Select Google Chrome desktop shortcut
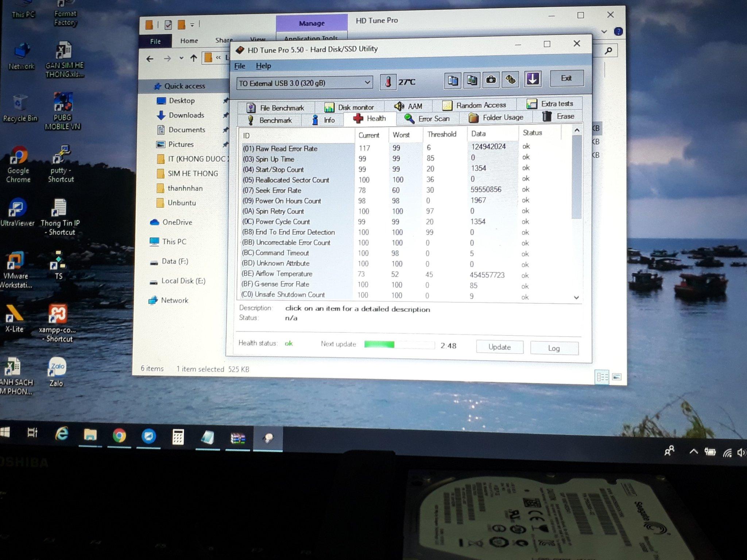747x560 pixels. (x=18, y=164)
